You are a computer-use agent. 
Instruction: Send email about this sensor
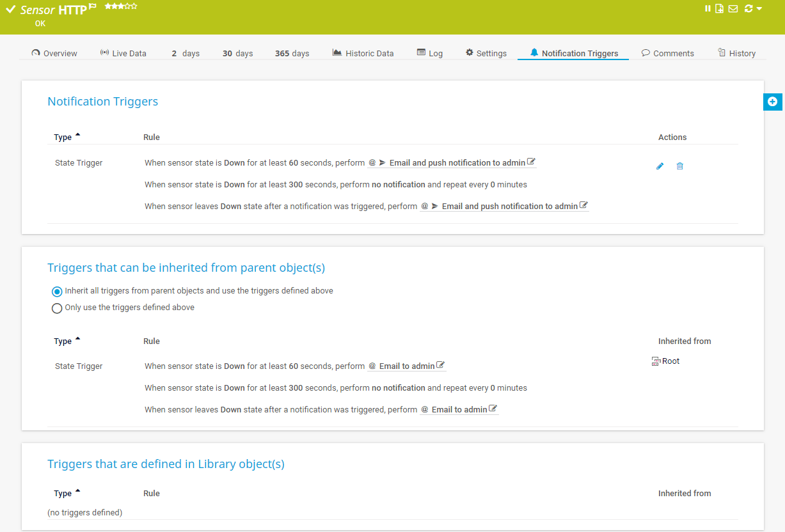tap(732, 8)
